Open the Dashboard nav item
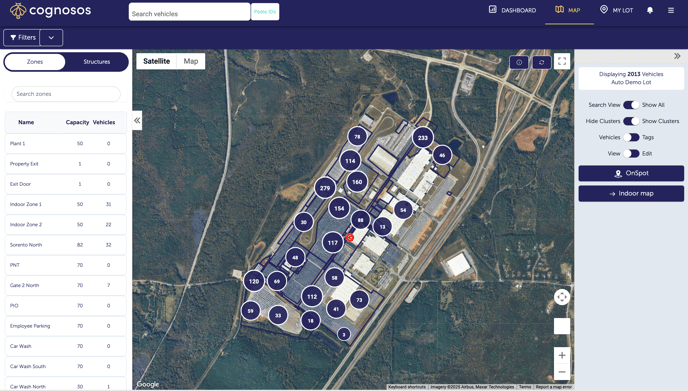The height and width of the screenshot is (391, 688). click(512, 10)
